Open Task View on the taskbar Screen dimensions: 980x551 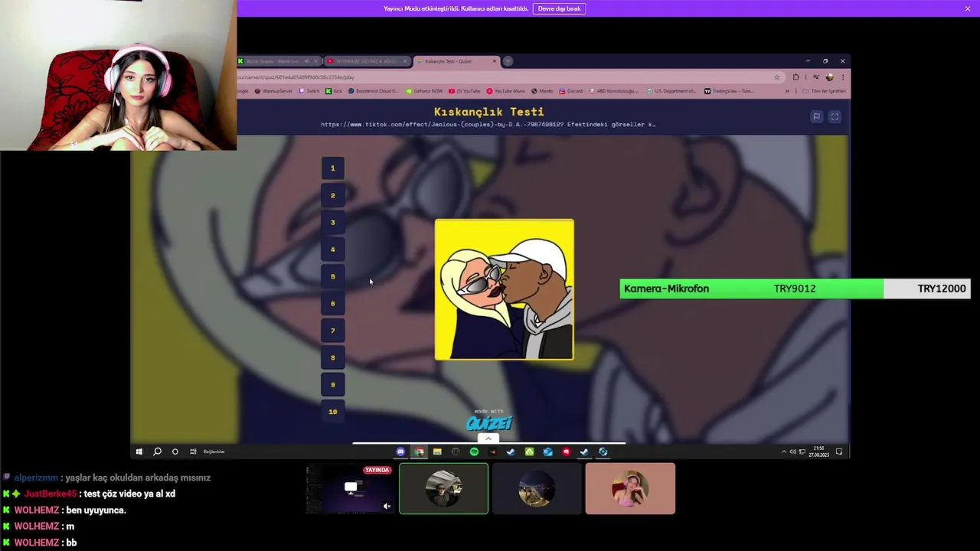[193, 452]
